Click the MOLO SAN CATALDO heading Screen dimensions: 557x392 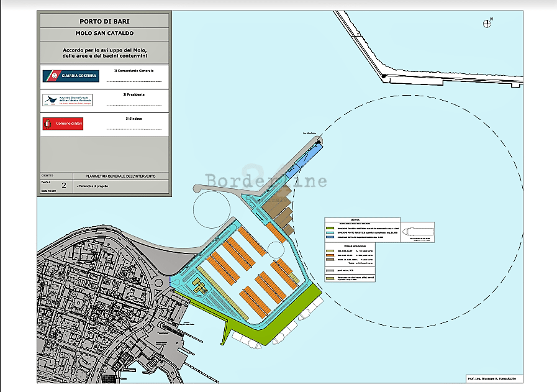(x=104, y=34)
